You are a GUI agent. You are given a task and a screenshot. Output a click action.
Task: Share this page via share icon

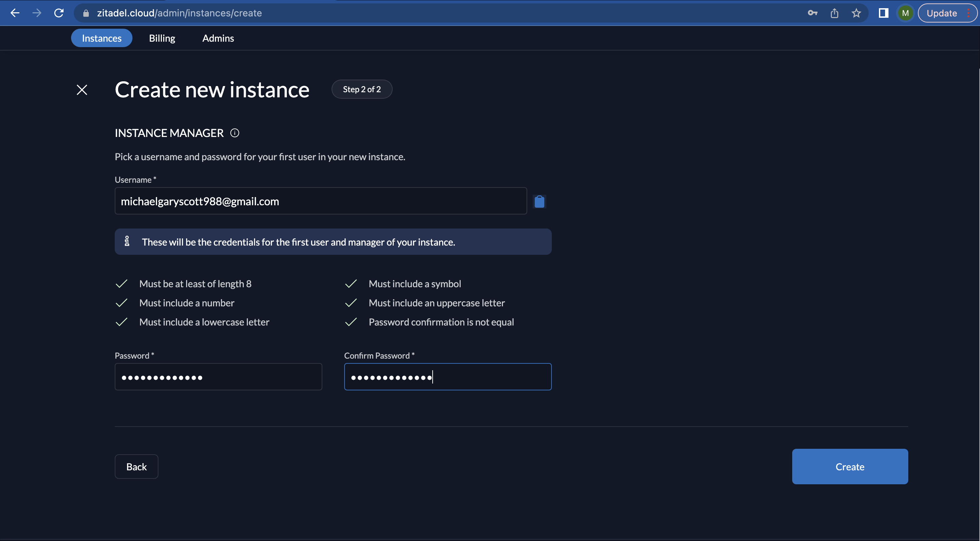(834, 13)
